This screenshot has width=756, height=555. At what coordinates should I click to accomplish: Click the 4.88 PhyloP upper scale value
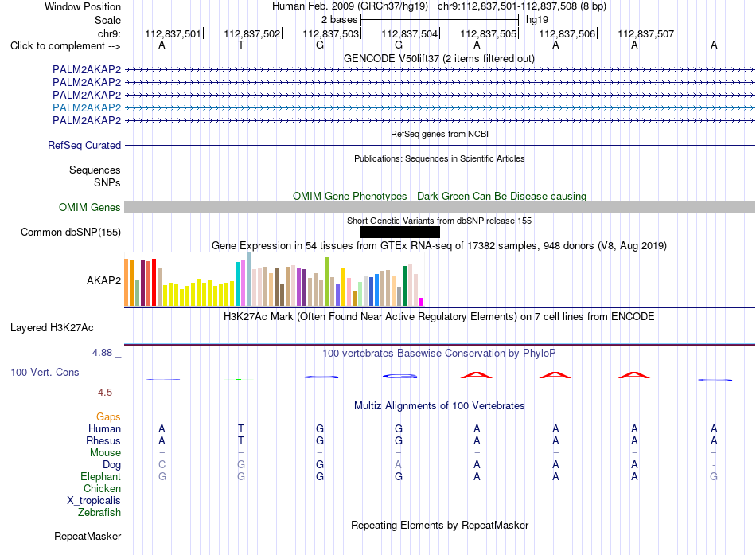[x=102, y=353]
